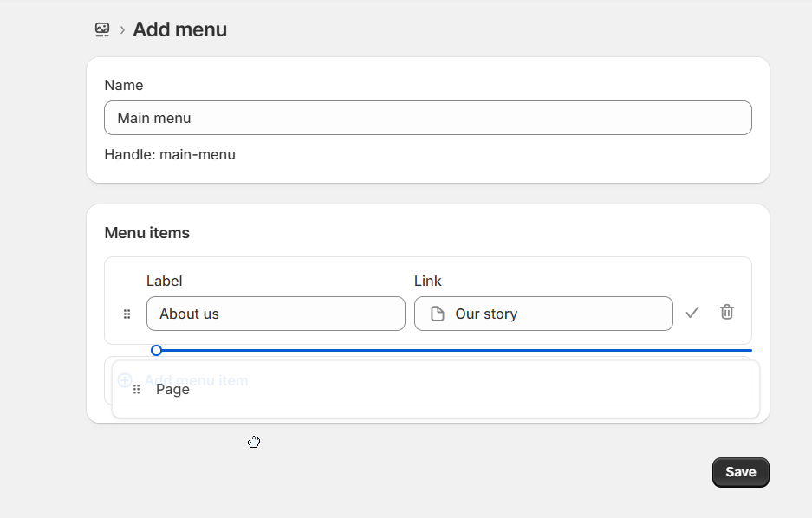Open the Our story link picker
Viewport: 812px width, 518px height.
[x=543, y=314]
